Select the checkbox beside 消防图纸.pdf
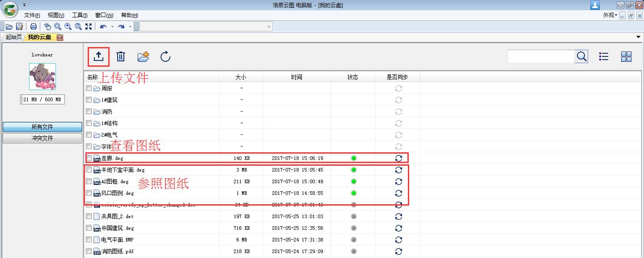Screen dimensions: 644x258 coord(89,251)
